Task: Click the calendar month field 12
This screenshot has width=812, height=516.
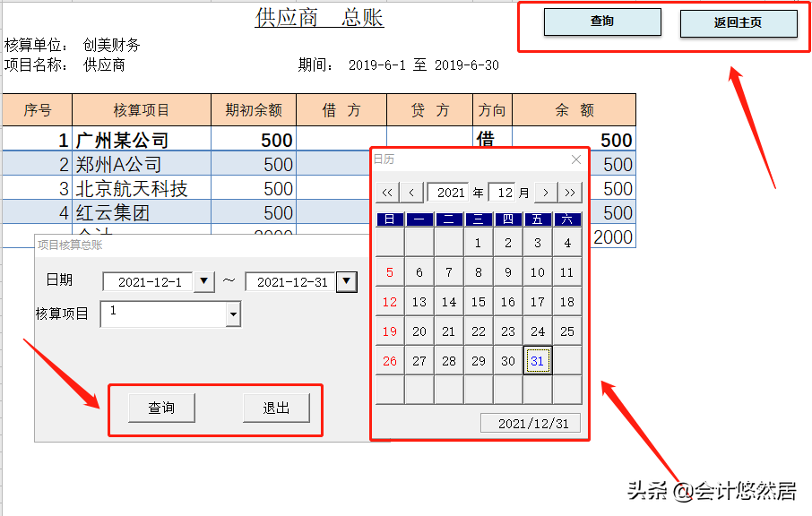Action: tap(502, 193)
